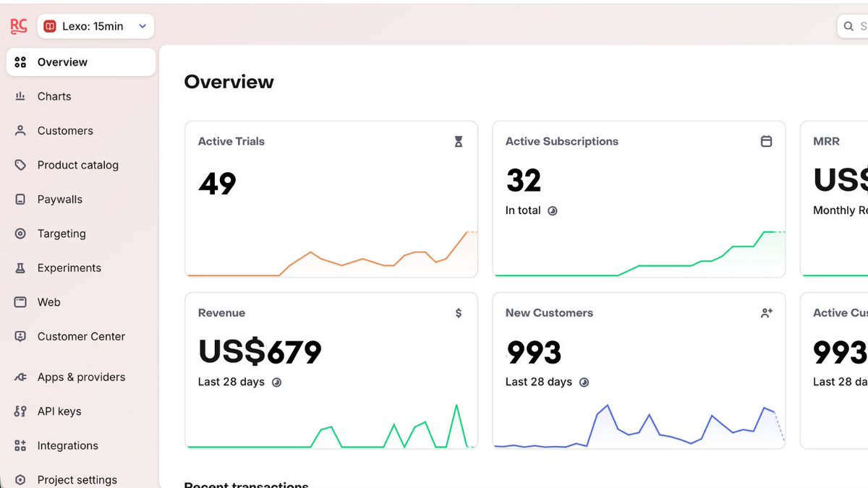Click the RevenueCat RC logo
This screenshot has width=868, height=488.
pyautogui.click(x=19, y=26)
